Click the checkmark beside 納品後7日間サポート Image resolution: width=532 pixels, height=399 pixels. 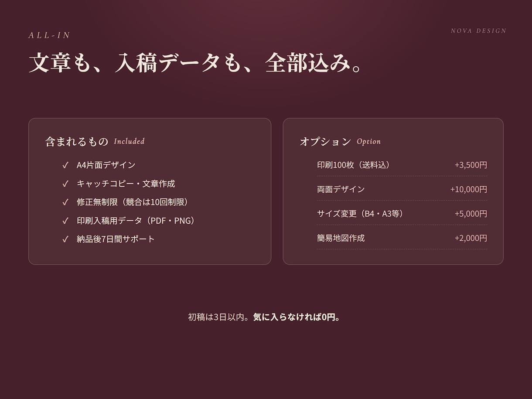tap(65, 239)
